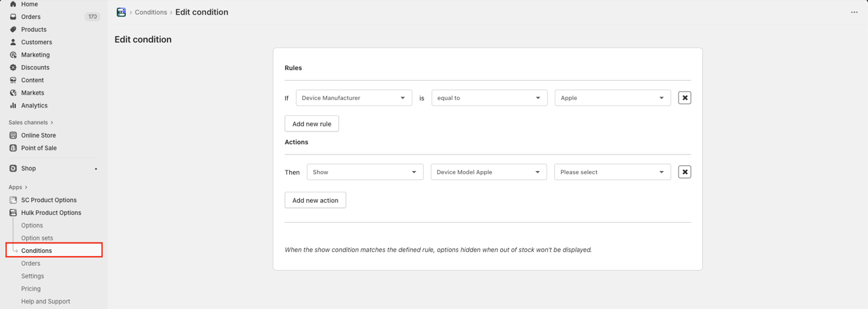Click the Point of Sale icon

13,148
